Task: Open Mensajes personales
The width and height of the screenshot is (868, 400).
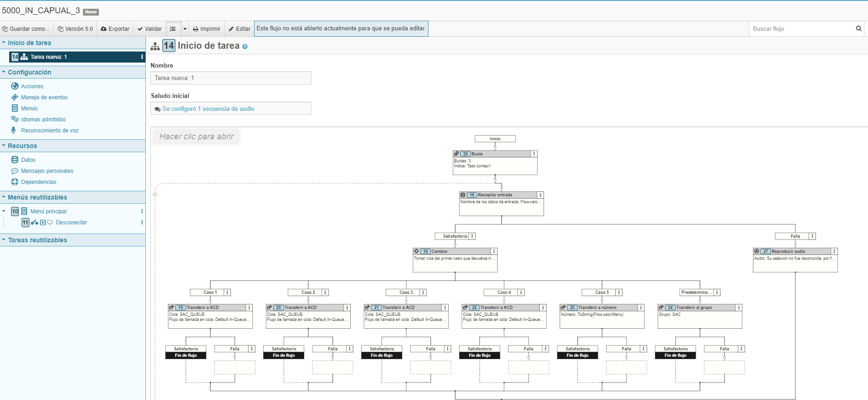Action: [47, 171]
